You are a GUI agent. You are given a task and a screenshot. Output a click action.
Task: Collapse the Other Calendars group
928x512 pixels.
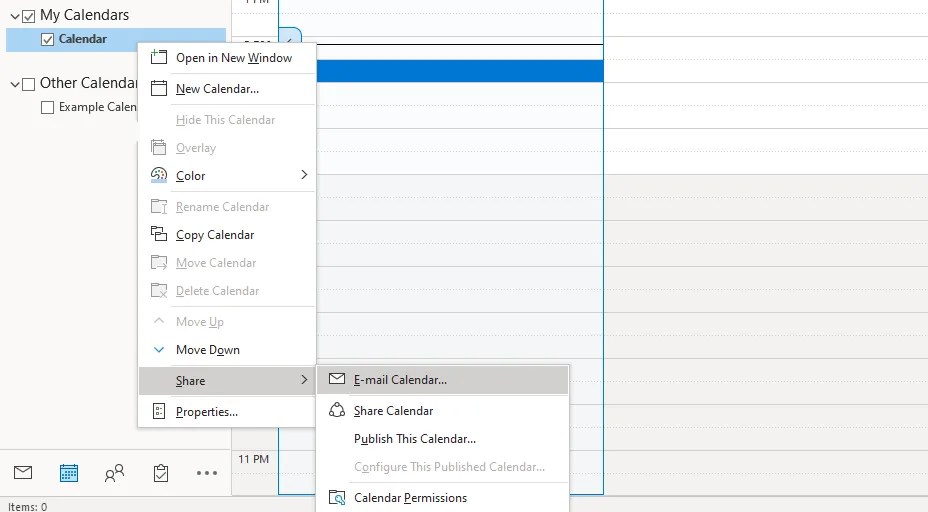pos(15,84)
